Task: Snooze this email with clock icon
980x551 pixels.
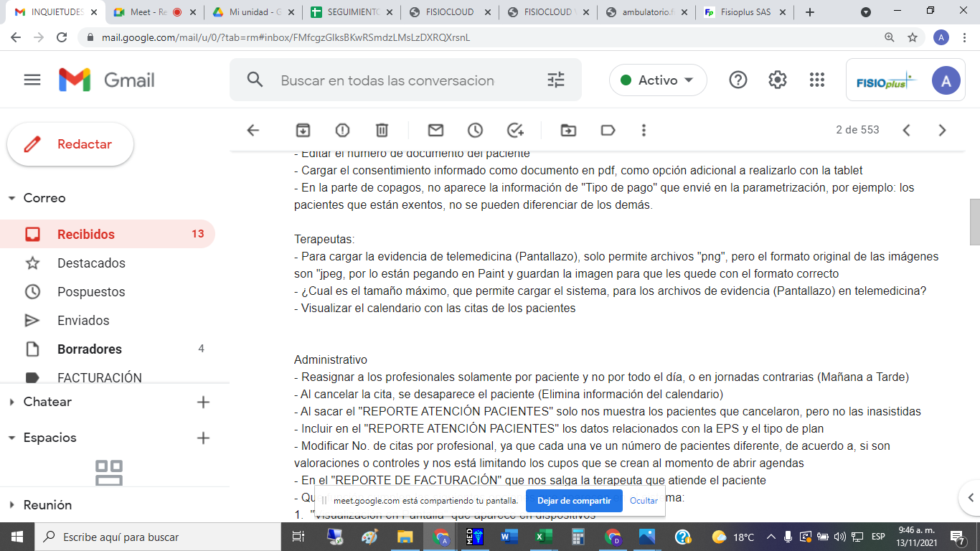Action: coord(475,130)
